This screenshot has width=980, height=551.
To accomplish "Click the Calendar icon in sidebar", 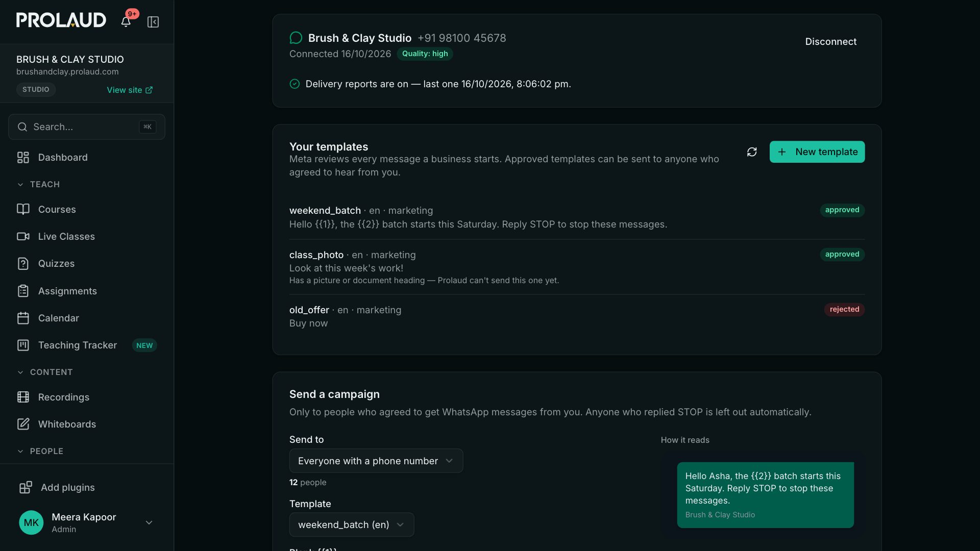I will point(23,318).
